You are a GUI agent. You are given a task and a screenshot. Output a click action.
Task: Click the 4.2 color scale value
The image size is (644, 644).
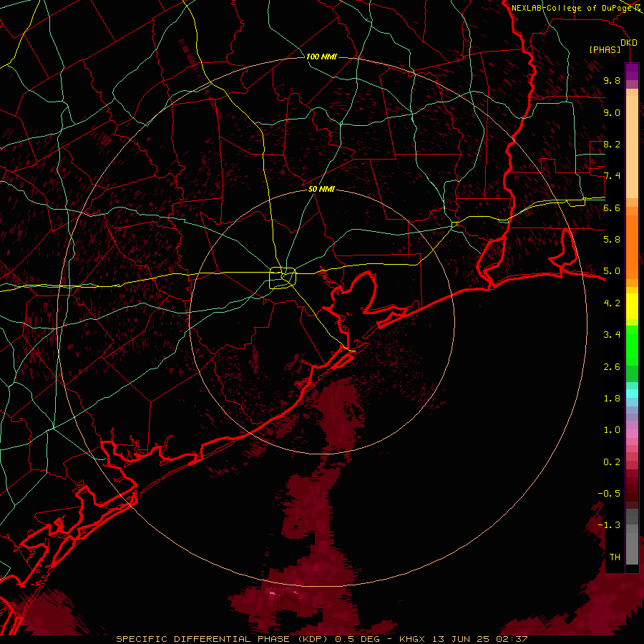click(612, 303)
